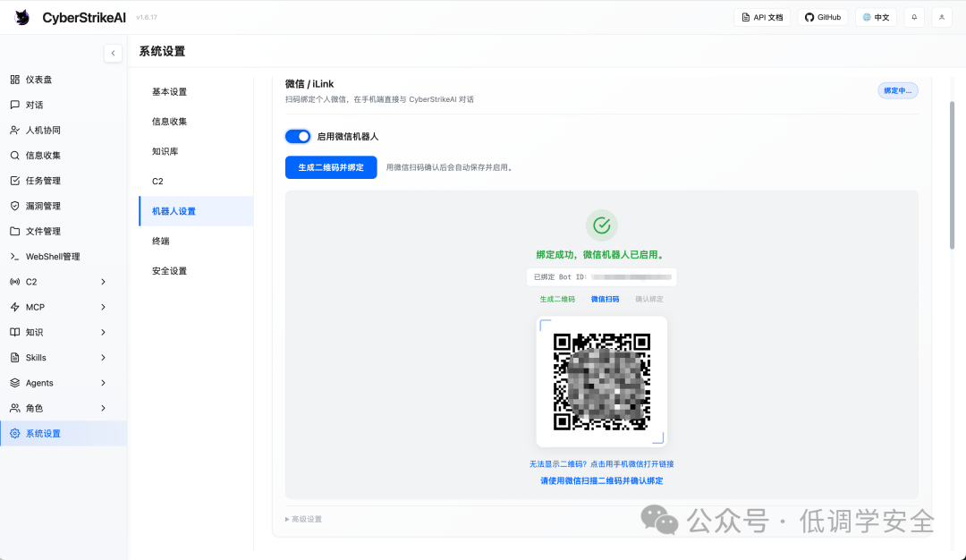Click the 生成二维码并绑定 button
Screen dimensions: 966x560
tap(331, 167)
